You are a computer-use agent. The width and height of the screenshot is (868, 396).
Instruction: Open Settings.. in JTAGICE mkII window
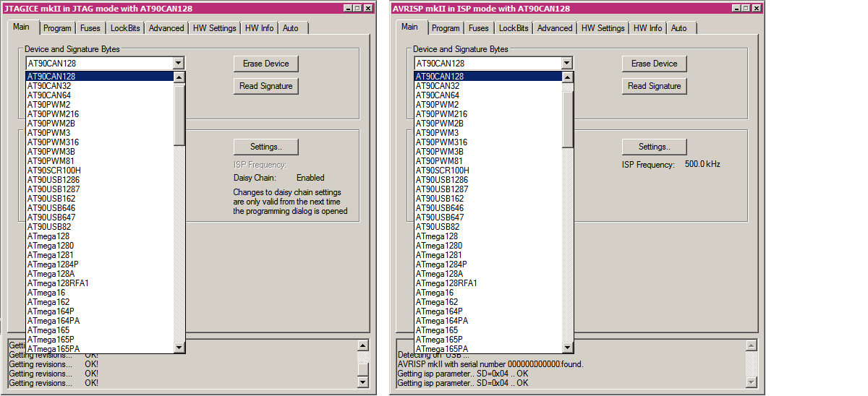tap(265, 147)
